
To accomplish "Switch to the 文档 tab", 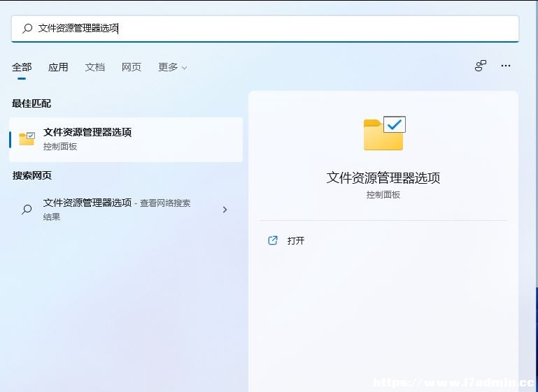I will tap(95, 67).
